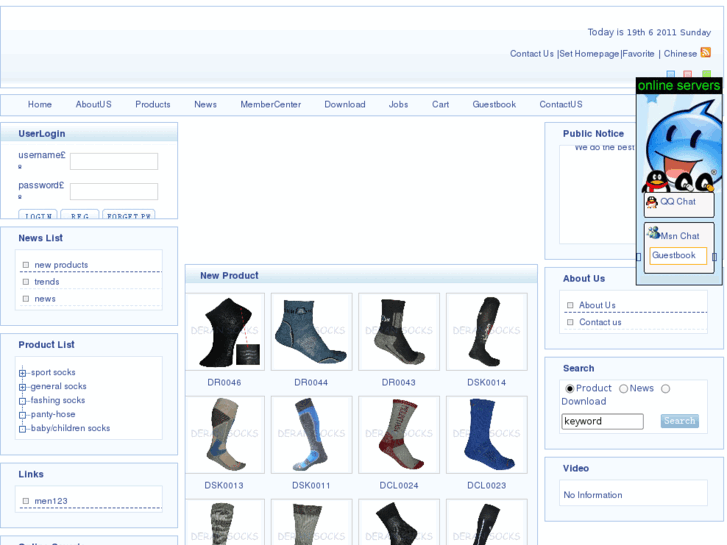Click the RSS feed icon
The height and width of the screenshot is (545, 727).
click(x=706, y=53)
